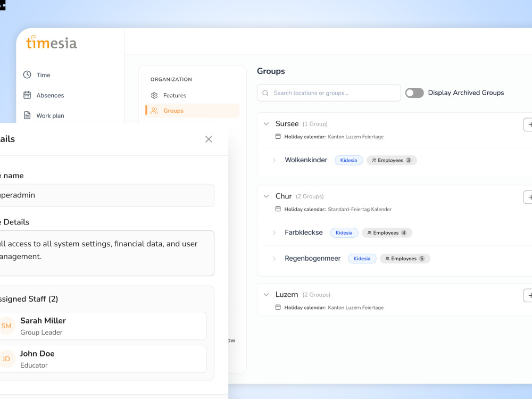532x399 pixels.
Task: Open Employees 3 badge for Wolkenkinder
Action: tap(392, 160)
